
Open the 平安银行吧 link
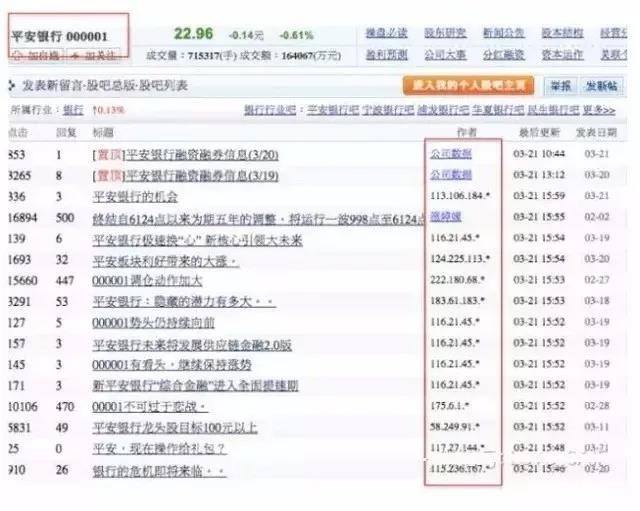(x=333, y=110)
